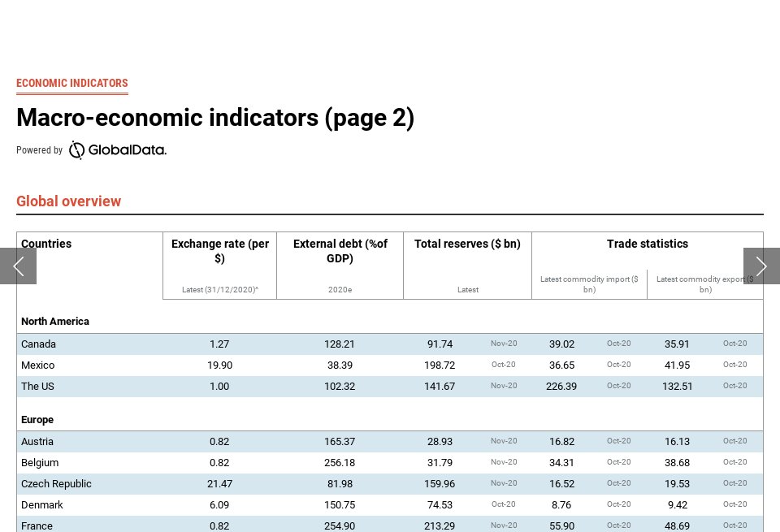The image size is (780, 532).
Task: Select the North America group row
Action: (55, 322)
